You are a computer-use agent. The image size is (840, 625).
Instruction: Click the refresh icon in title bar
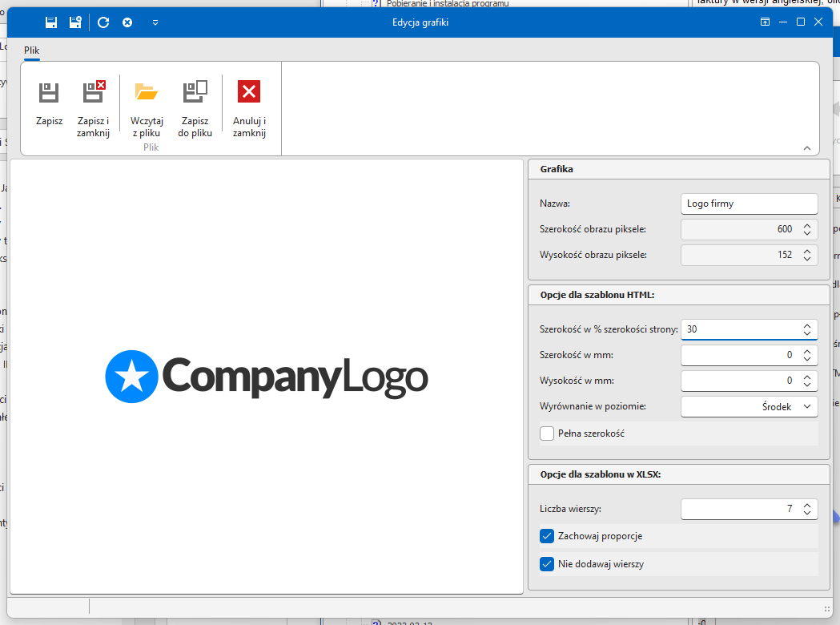pyautogui.click(x=103, y=22)
